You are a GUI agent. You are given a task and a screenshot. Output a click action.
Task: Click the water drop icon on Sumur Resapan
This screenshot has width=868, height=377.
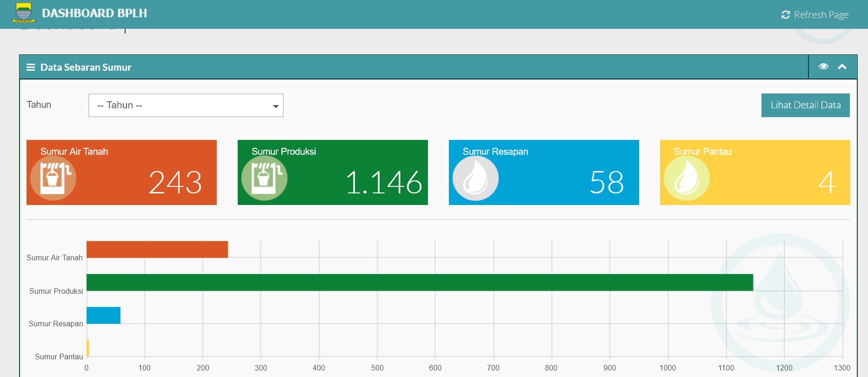475,179
